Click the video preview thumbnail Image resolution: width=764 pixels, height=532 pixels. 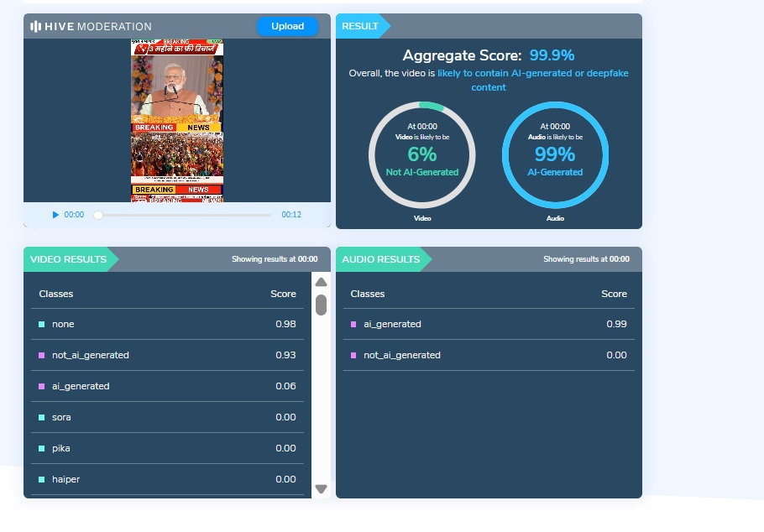pyautogui.click(x=177, y=121)
